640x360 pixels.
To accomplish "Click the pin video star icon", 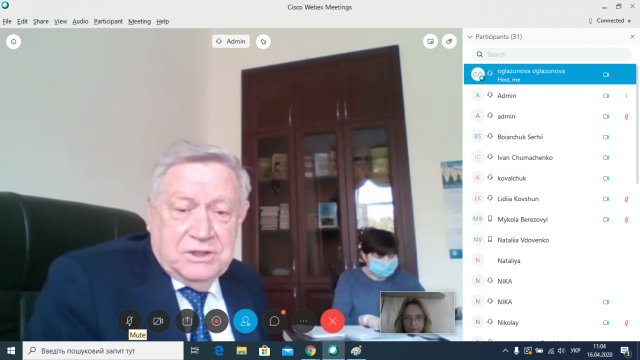I will click(263, 42).
